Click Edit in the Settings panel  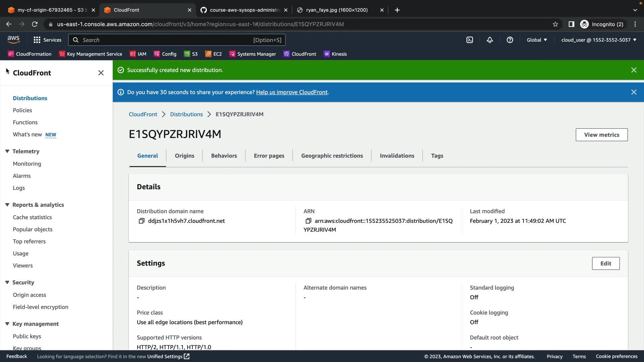[x=605, y=263]
